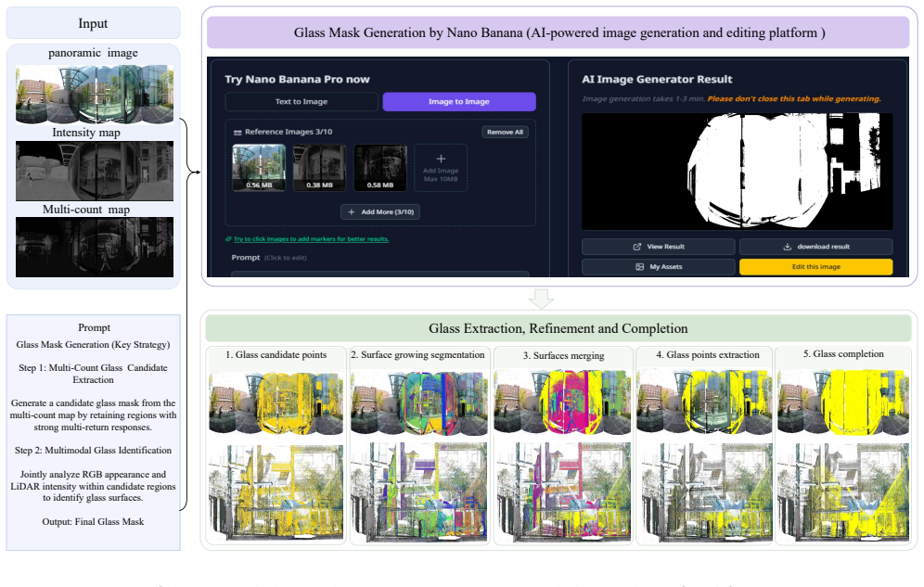Click Add More (3/10) button
The width and height of the screenshot is (924, 587).
380,212
